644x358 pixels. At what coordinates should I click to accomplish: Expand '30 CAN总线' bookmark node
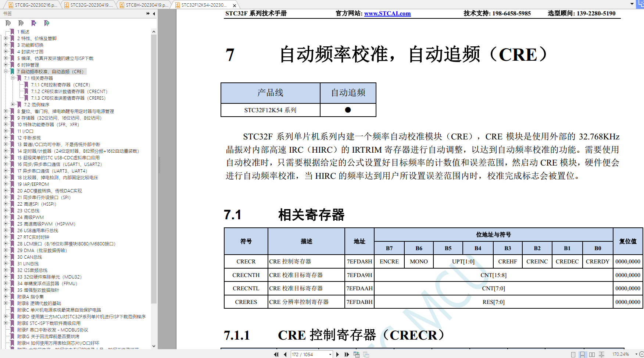coord(6,257)
